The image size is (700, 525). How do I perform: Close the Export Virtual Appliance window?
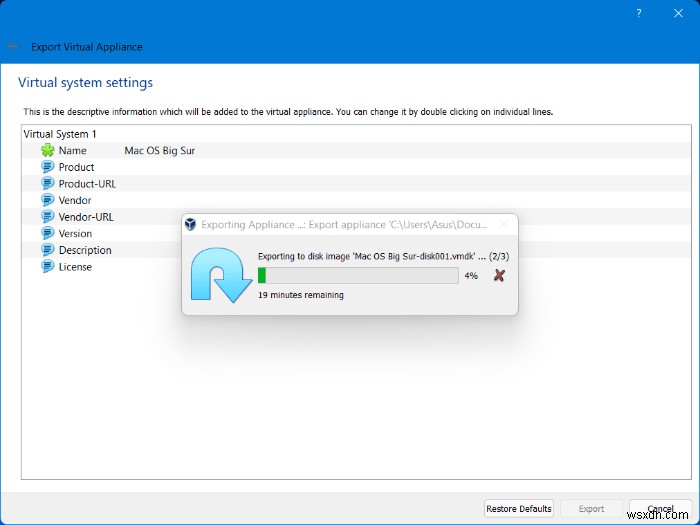[x=678, y=13]
